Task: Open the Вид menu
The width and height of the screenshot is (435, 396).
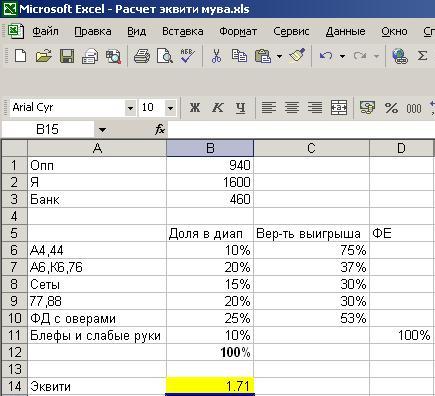Action: click(x=137, y=32)
